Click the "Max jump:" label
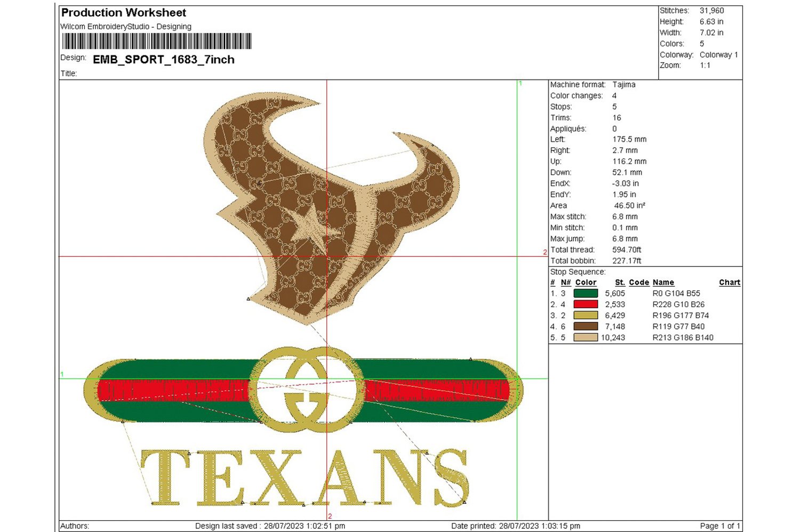Image resolution: width=800 pixels, height=532 pixels. tap(567, 239)
